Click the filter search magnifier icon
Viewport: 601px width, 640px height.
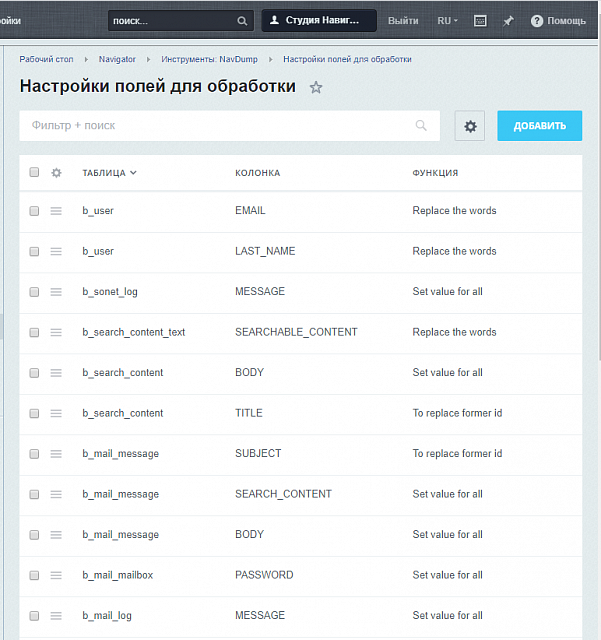click(421, 125)
